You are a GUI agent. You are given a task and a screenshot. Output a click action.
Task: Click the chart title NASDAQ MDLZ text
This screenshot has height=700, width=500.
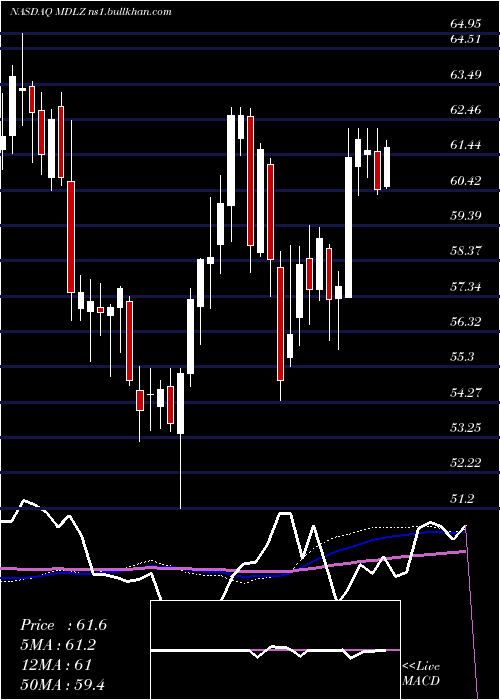(46, 12)
